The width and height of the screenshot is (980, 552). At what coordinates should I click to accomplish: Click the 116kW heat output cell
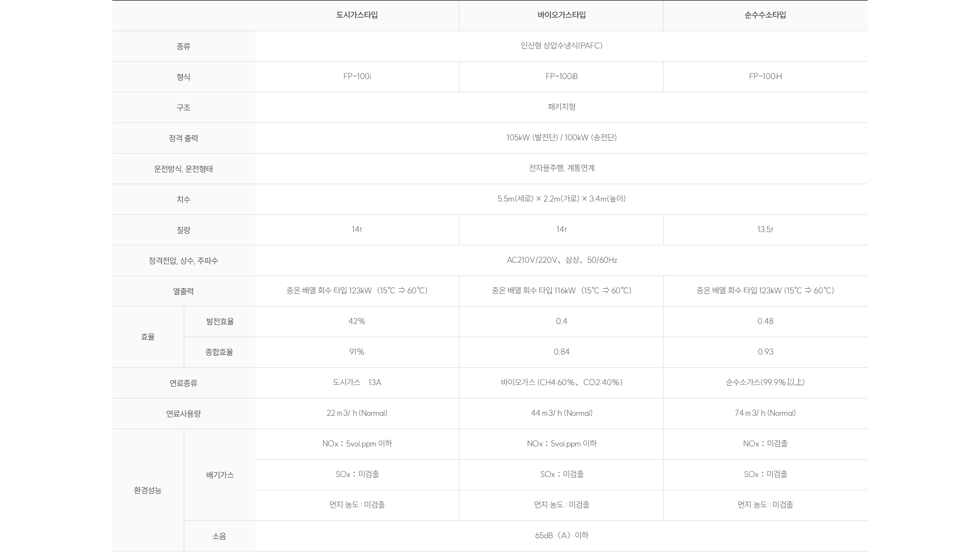(x=561, y=291)
